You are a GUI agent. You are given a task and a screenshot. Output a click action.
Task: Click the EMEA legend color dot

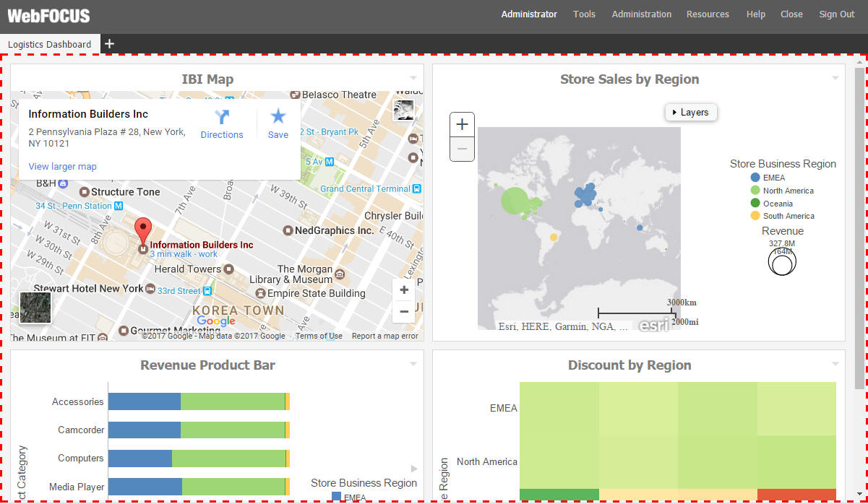[x=755, y=178]
